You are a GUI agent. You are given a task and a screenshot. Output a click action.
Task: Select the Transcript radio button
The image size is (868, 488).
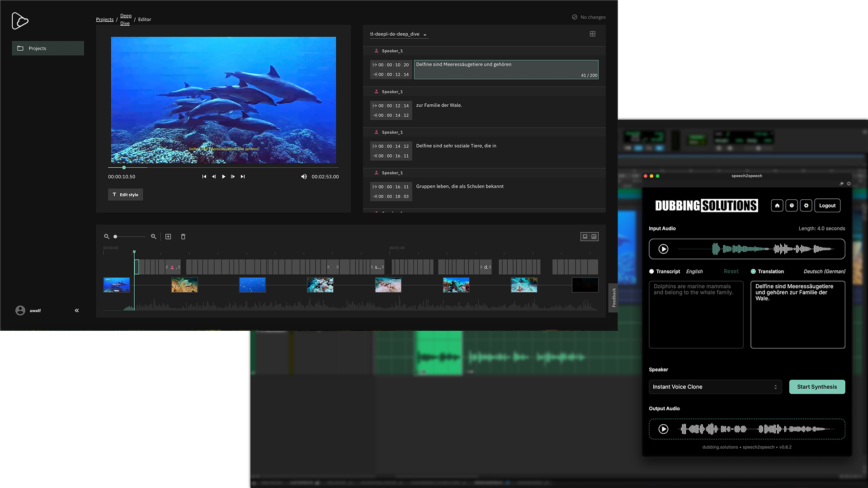651,272
